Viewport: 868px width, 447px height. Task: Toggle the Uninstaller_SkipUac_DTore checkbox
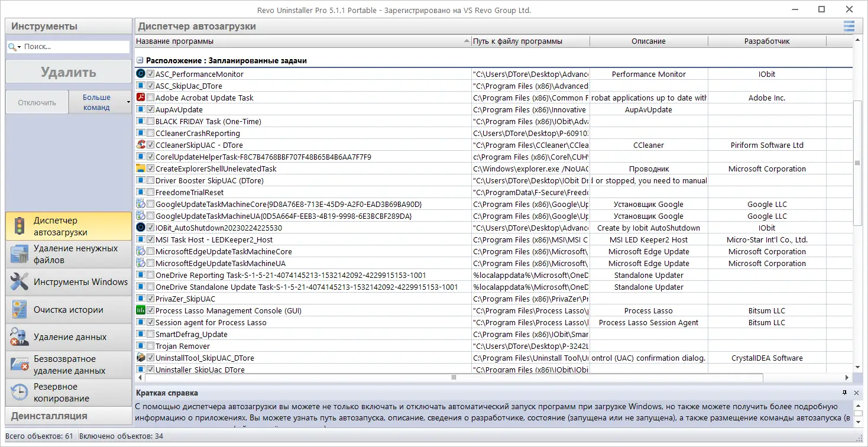click(151, 370)
